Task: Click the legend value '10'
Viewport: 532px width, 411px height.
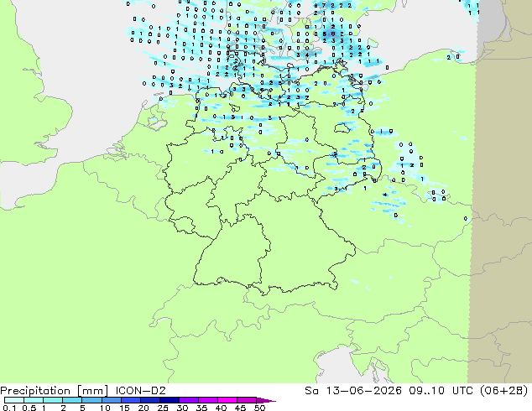Action: coord(105,408)
